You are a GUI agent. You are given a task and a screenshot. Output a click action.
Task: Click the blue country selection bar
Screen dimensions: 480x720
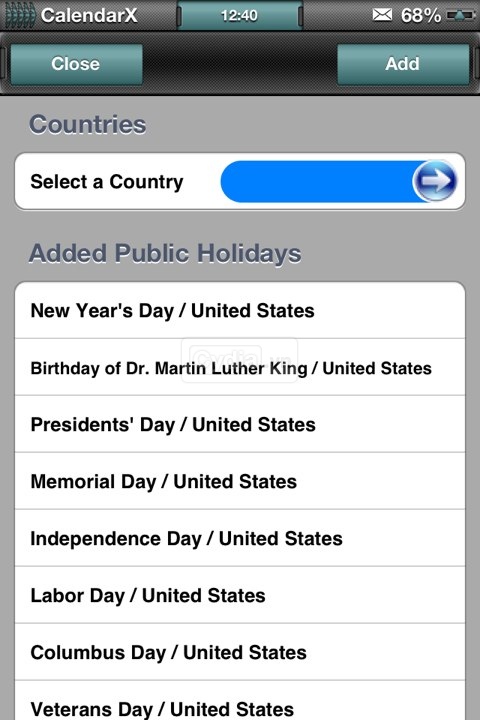coord(339,181)
